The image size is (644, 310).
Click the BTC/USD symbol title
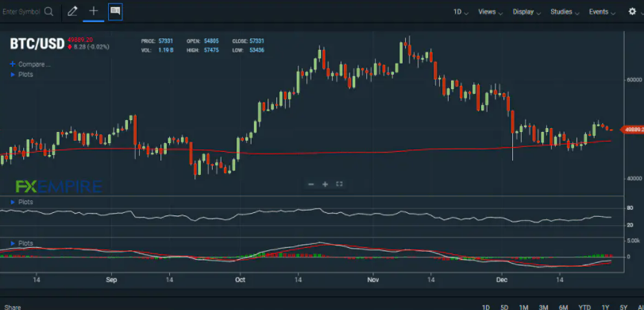coord(37,44)
